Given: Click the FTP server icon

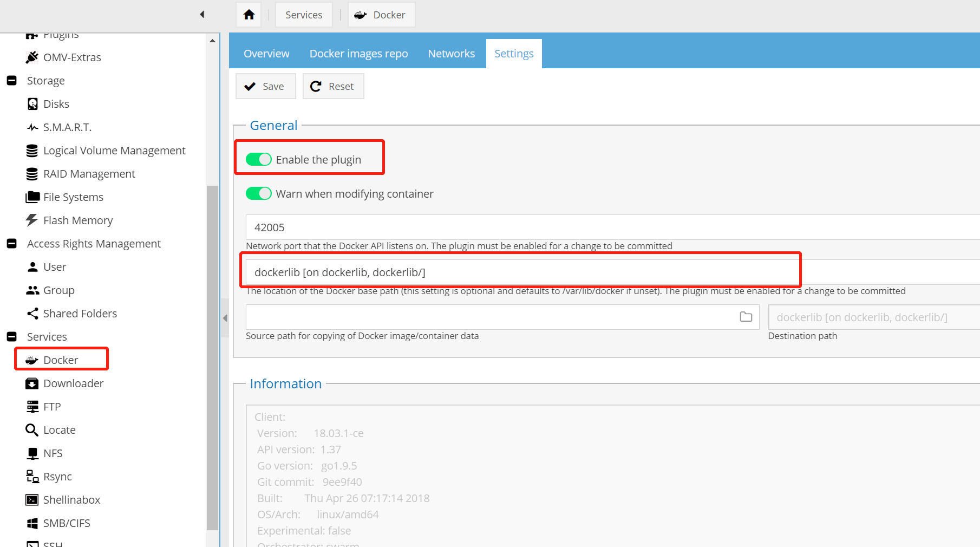Looking at the screenshot, I should pos(32,407).
